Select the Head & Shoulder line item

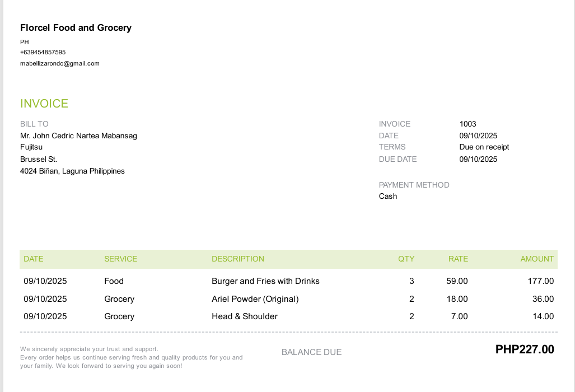click(244, 316)
